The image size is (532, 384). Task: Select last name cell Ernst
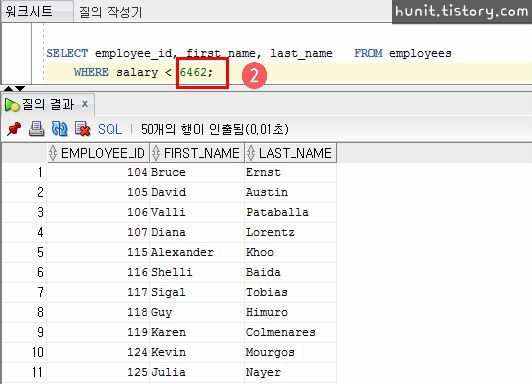pos(290,172)
